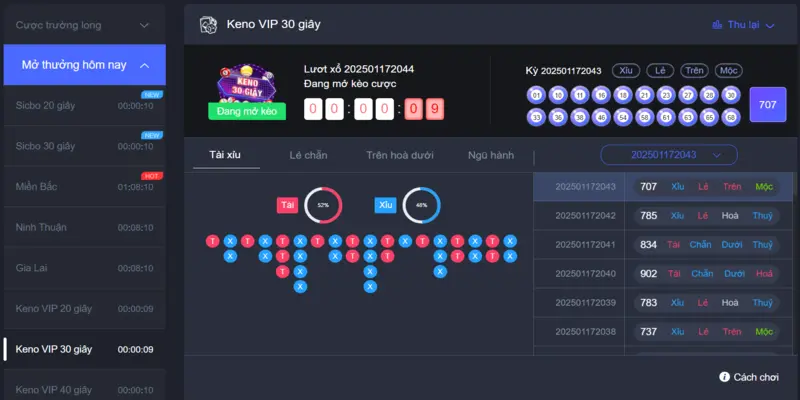The height and width of the screenshot is (400, 800).
Task: Click the purple 707 total result box
Action: tap(767, 105)
